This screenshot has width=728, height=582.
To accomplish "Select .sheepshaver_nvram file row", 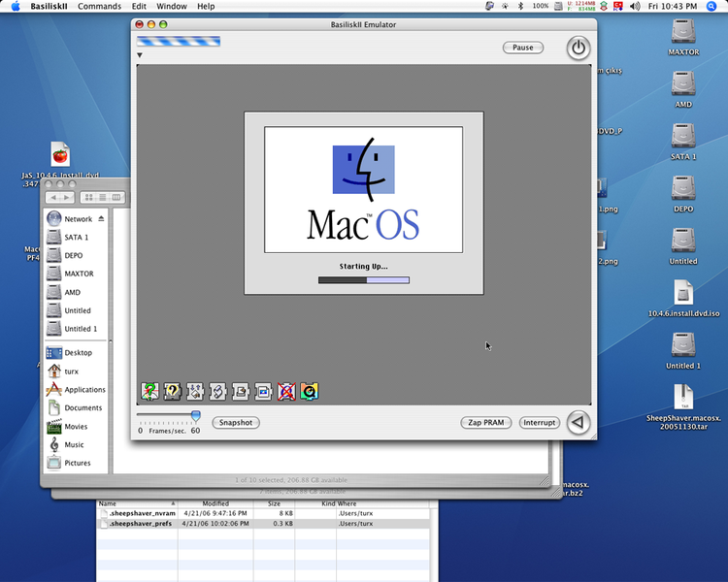I will tap(263, 513).
